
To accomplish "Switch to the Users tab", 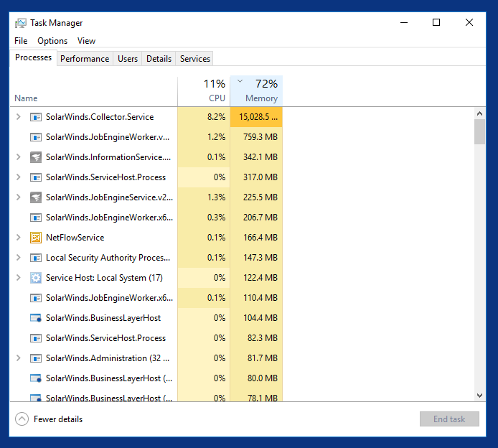I will (x=128, y=59).
